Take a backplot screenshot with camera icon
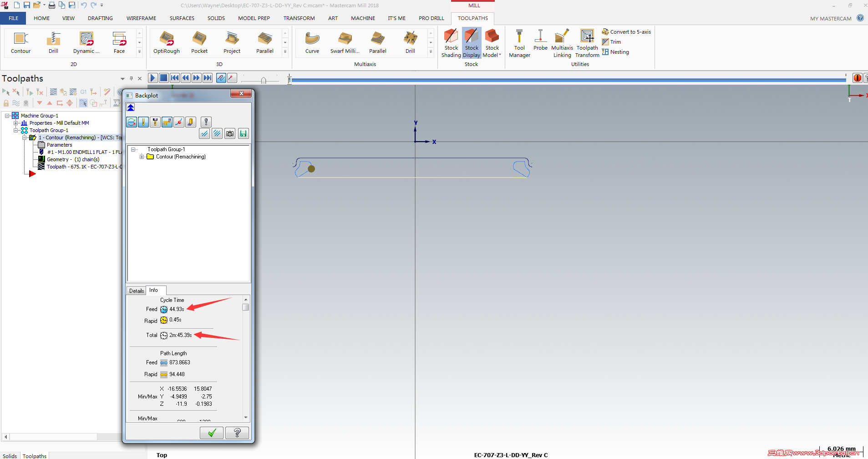The height and width of the screenshot is (459, 868). tap(230, 133)
